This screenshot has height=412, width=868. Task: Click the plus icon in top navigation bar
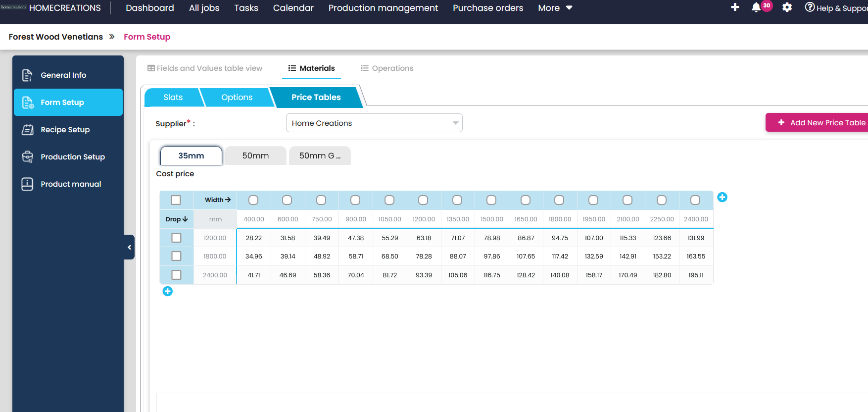coord(735,7)
